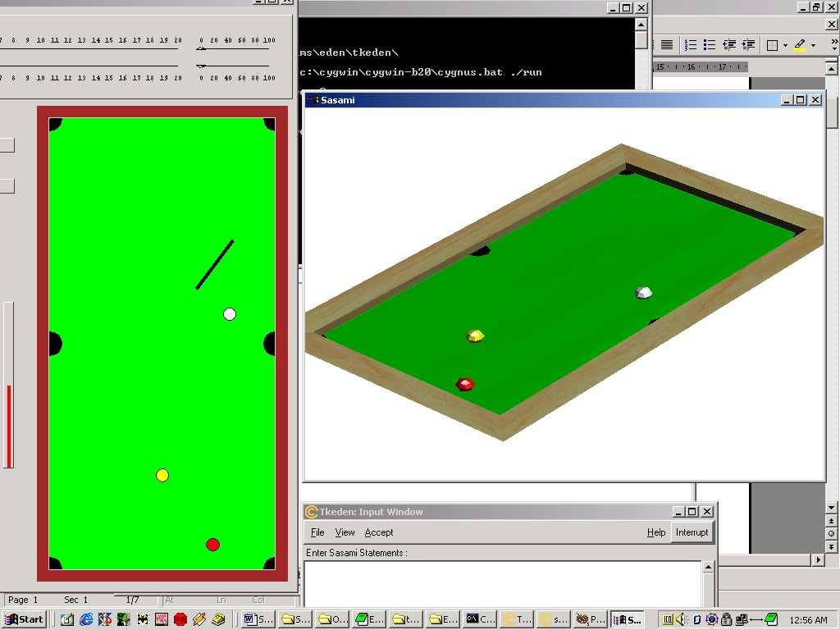Viewport: 840px width, 630px height.
Task: Open the Help menu in Tkeden
Action: [656, 532]
